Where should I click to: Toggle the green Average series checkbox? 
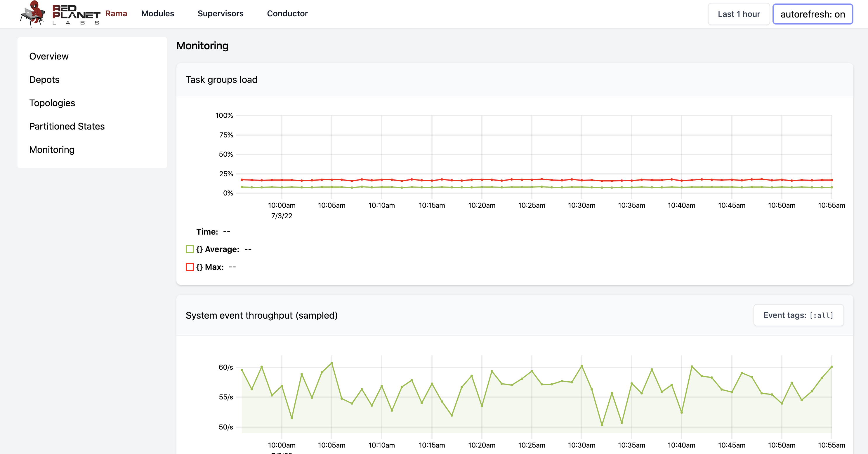[x=190, y=249]
